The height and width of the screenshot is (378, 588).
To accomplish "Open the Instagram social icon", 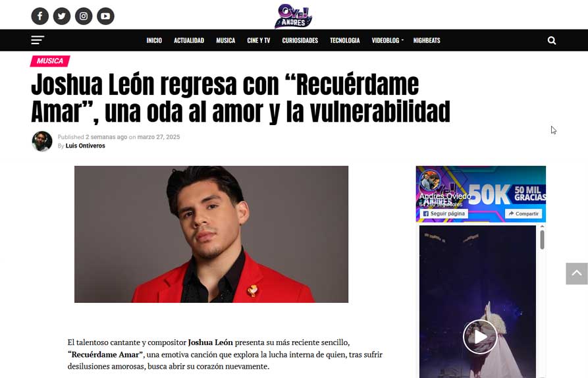I will (x=84, y=16).
